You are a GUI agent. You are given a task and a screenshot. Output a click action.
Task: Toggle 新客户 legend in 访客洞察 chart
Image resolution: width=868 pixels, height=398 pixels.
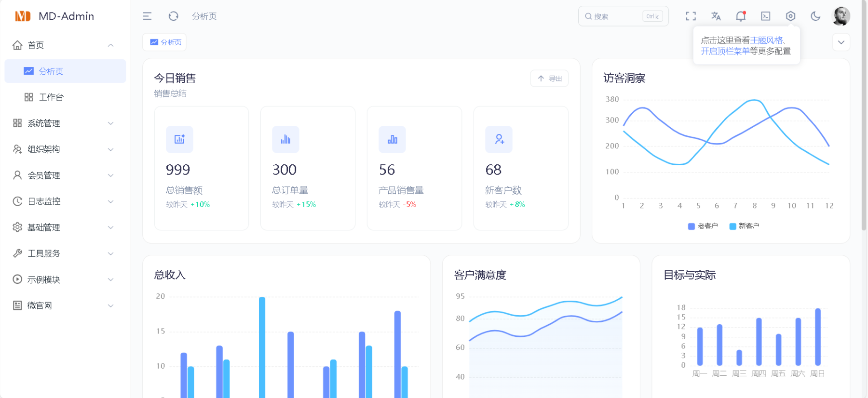point(744,226)
